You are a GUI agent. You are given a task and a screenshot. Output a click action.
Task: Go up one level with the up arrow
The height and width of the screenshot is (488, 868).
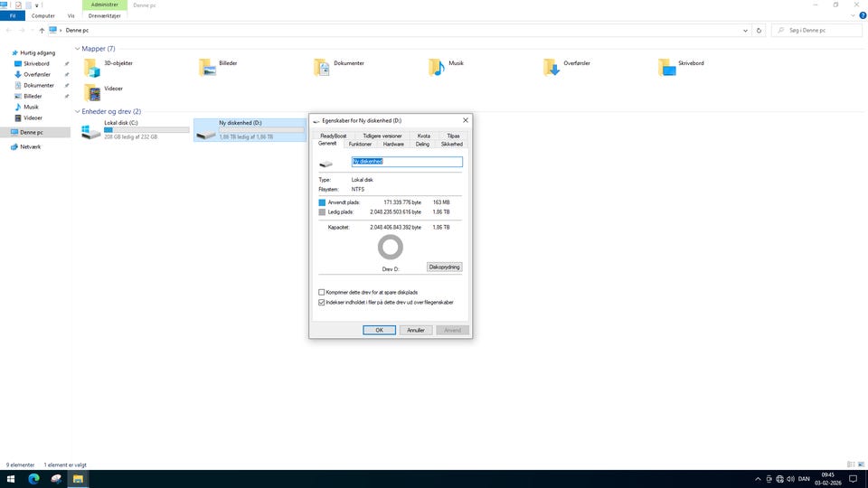42,30
